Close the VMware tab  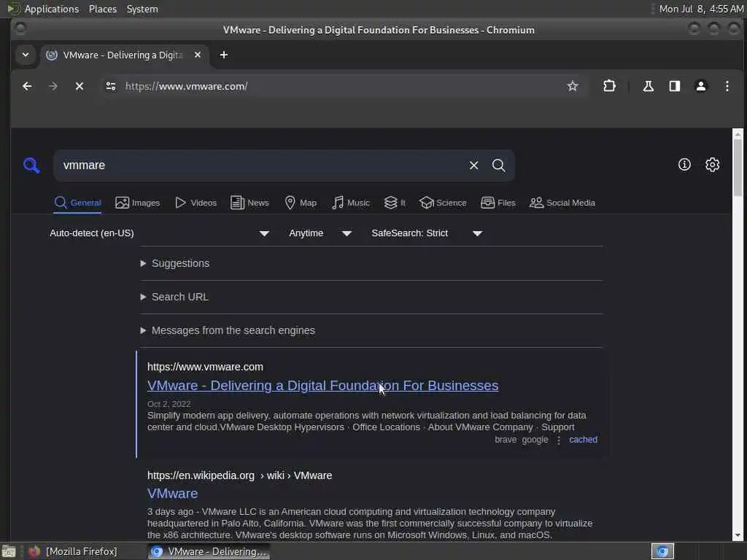tap(198, 55)
